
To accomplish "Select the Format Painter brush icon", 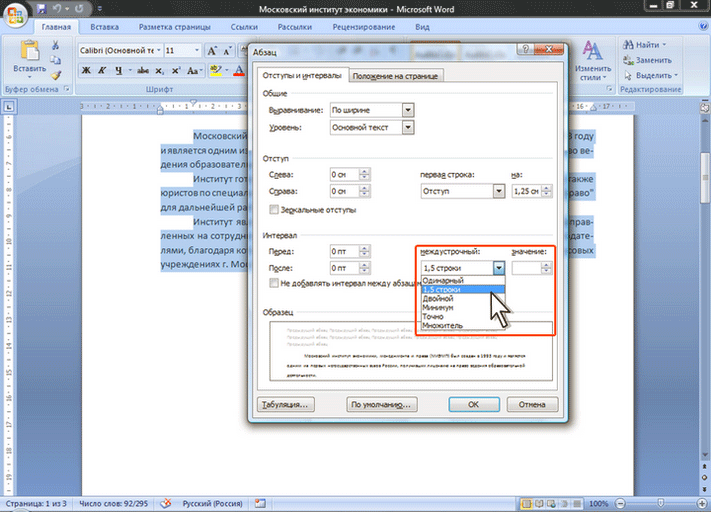I will click(x=55, y=75).
